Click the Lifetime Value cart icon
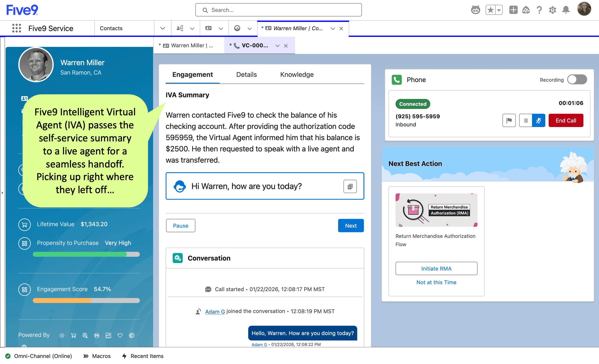The height and width of the screenshot is (364, 599). (x=24, y=224)
